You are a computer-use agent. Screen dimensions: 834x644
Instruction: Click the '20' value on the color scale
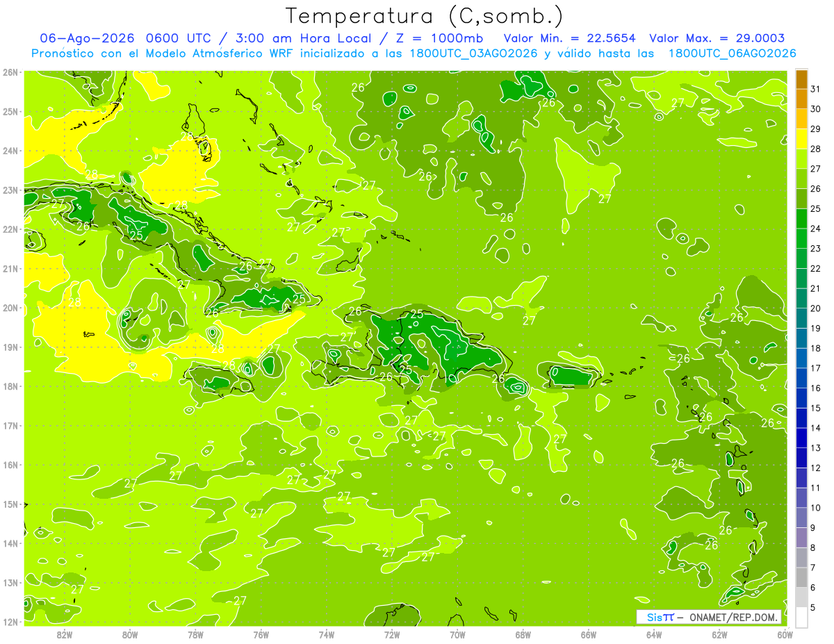[x=816, y=308]
